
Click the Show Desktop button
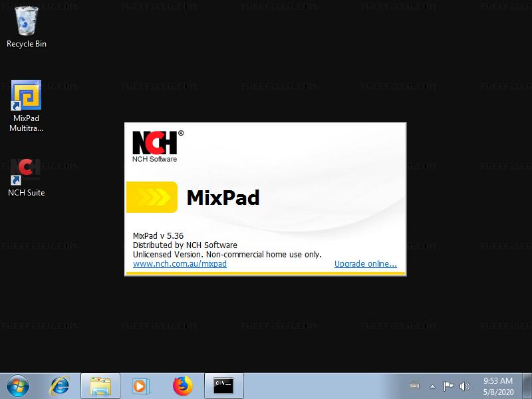coord(527,386)
